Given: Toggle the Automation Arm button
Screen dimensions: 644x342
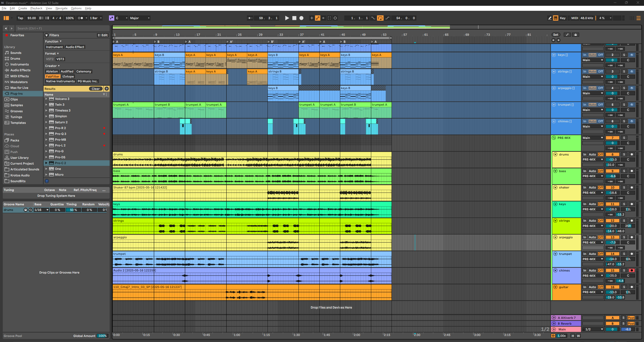Looking at the screenshot, I should pos(318,18).
